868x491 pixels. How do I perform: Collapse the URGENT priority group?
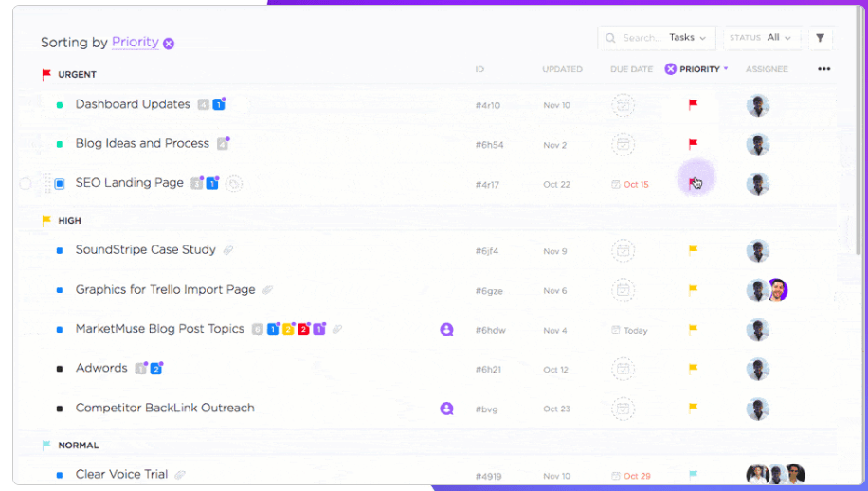[x=69, y=74]
